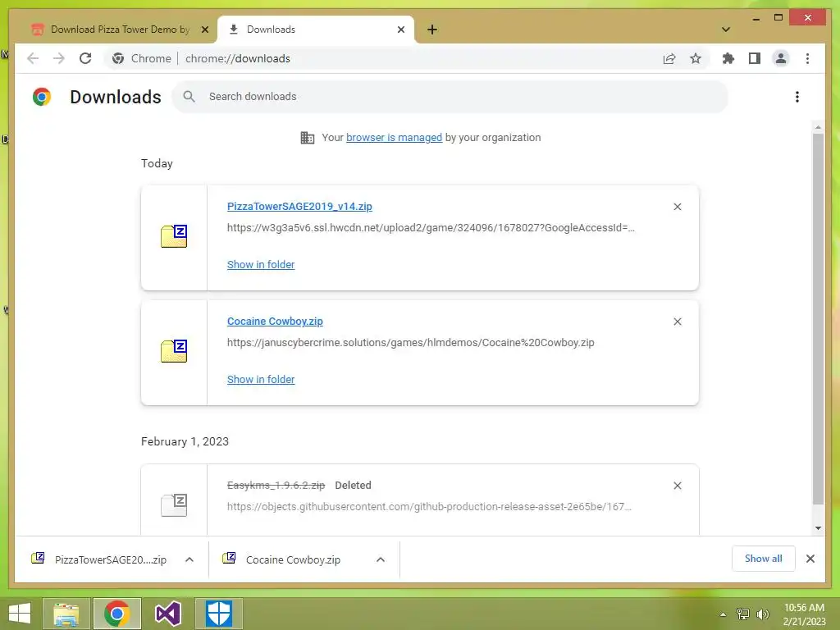Click the Chrome site info icon in address bar
This screenshot has height=630, width=840.
coord(118,58)
